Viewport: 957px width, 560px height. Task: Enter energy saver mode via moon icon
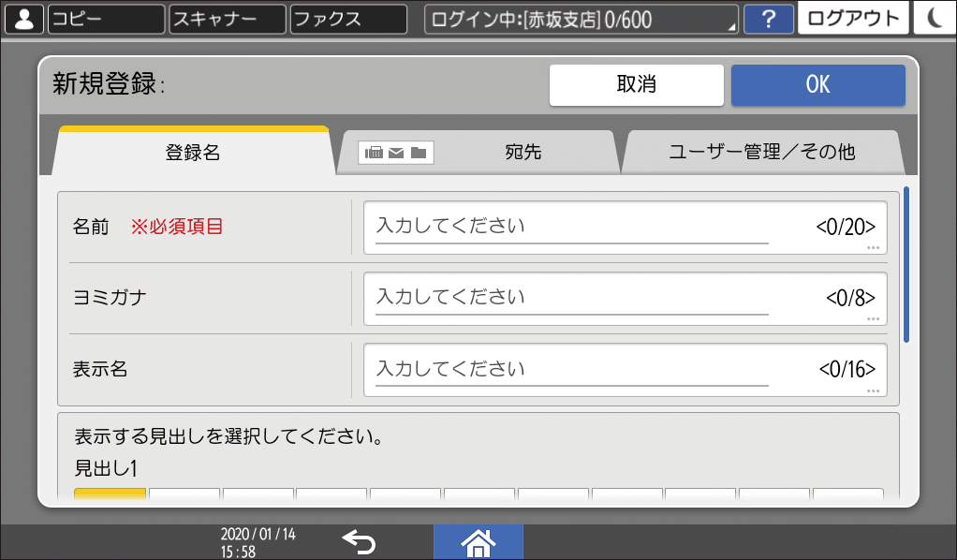[934, 18]
